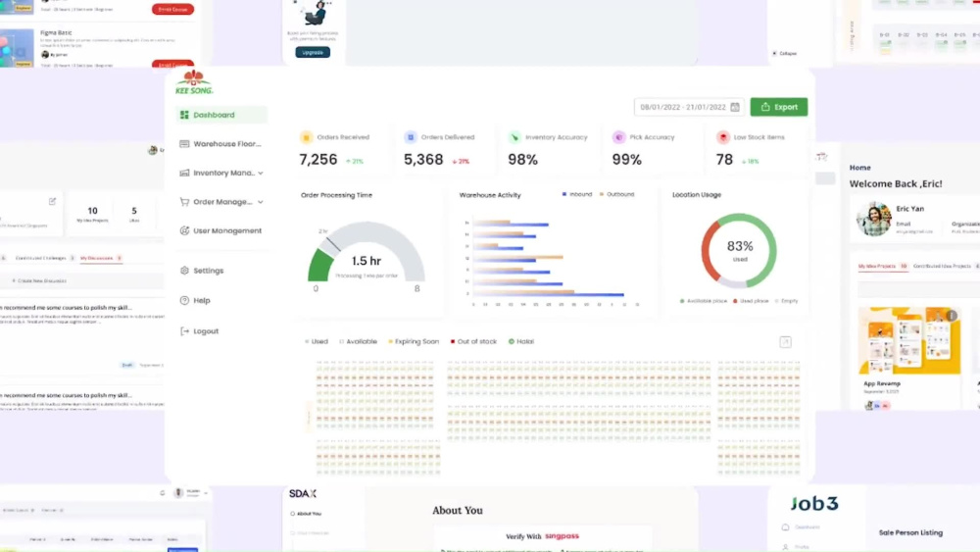Click the Low Stock Items icon
980x552 pixels.
coord(723,137)
